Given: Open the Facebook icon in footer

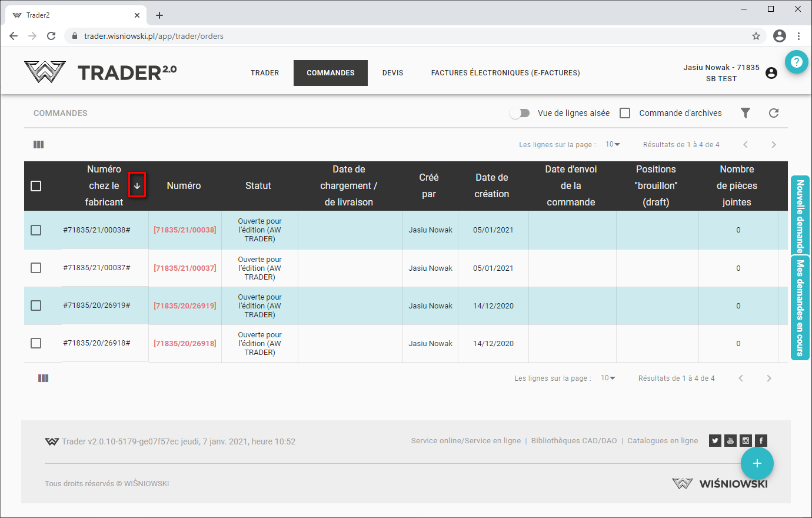Looking at the screenshot, I should 761,441.
